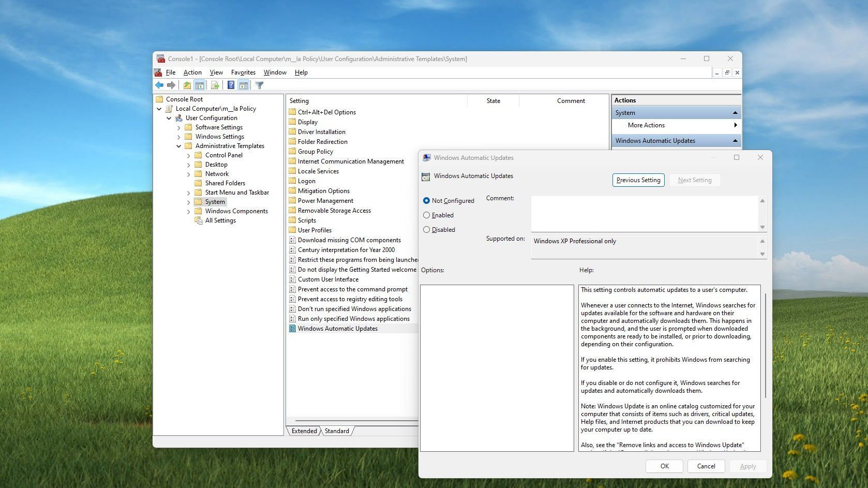This screenshot has width=868, height=488.
Task: Click the Up One Level folder icon
Action: (x=187, y=85)
